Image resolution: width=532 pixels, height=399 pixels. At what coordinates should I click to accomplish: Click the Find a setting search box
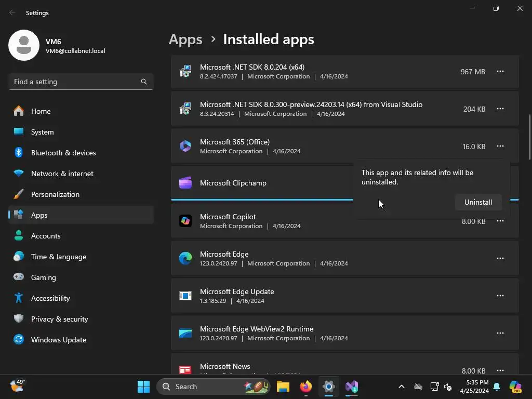(81, 82)
